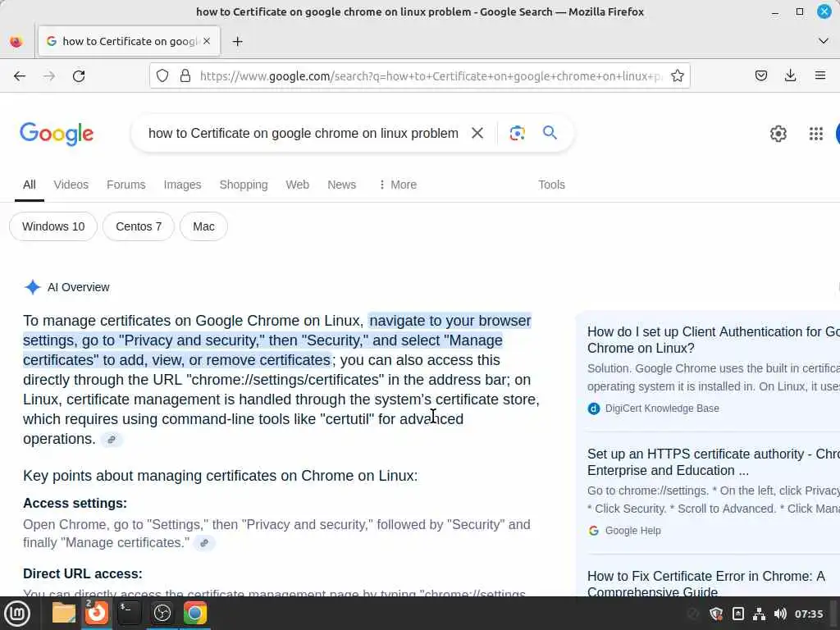Switch to Videos results tab

(x=71, y=185)
